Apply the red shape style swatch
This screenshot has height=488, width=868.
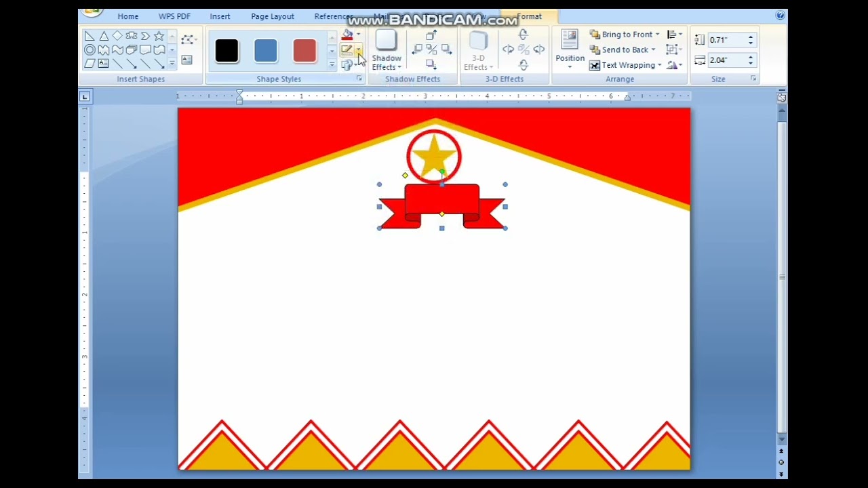tap(304, 50)
